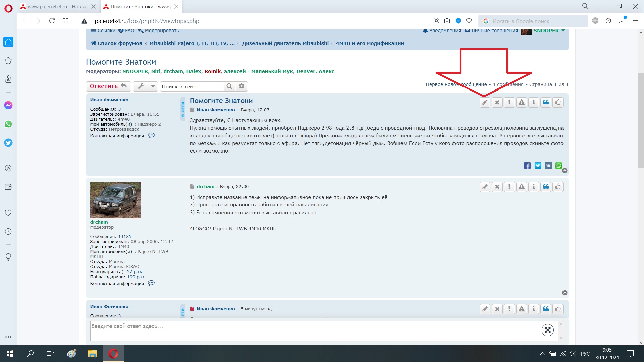Click expand editor icon in reply box
The height and width of the screenshot is (362, 644).
[547, 330]
